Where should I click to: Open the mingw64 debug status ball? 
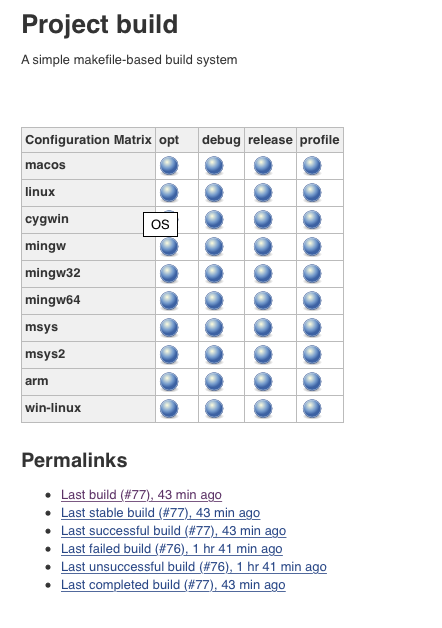pyautogui.click(x=214, y=300)
